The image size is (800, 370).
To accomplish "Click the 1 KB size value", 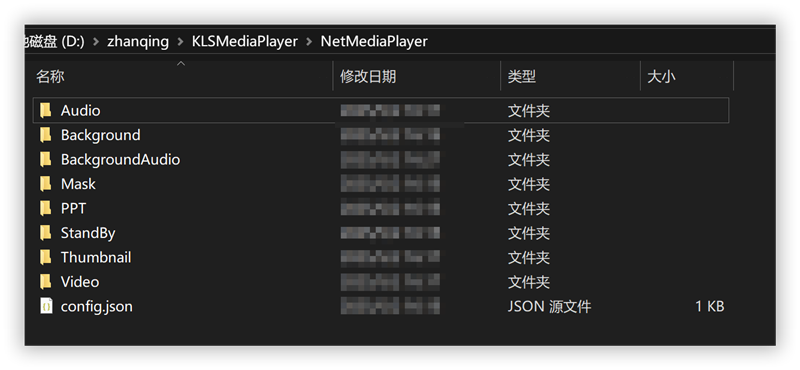I will [710, 306].
